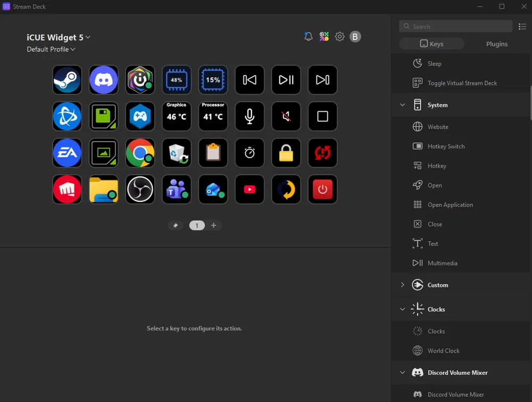
Task: Switch to the Plugins tab
Action: point(497,44)
